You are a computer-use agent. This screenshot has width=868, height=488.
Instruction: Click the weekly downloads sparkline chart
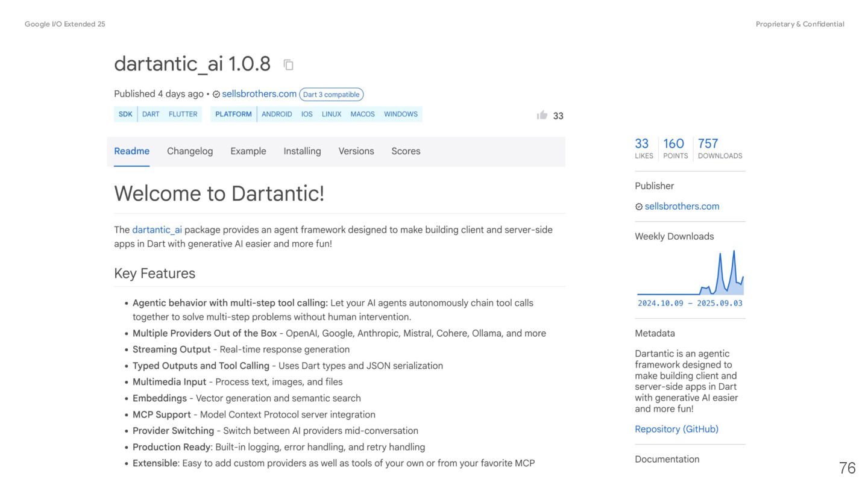pos(690,272)
